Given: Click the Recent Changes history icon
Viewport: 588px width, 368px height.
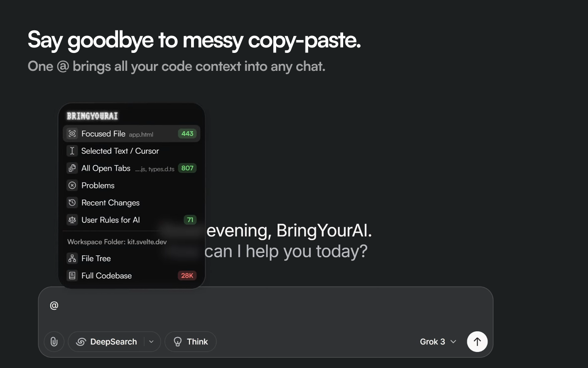Looking at the screenshot, I should click(x=72, y=203).
